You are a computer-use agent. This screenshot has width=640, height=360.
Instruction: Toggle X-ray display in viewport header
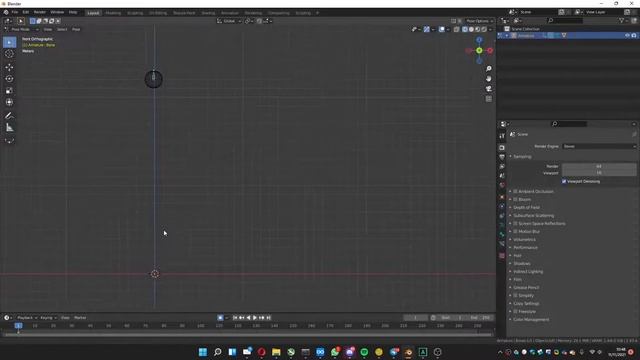[x=457, y=29]
